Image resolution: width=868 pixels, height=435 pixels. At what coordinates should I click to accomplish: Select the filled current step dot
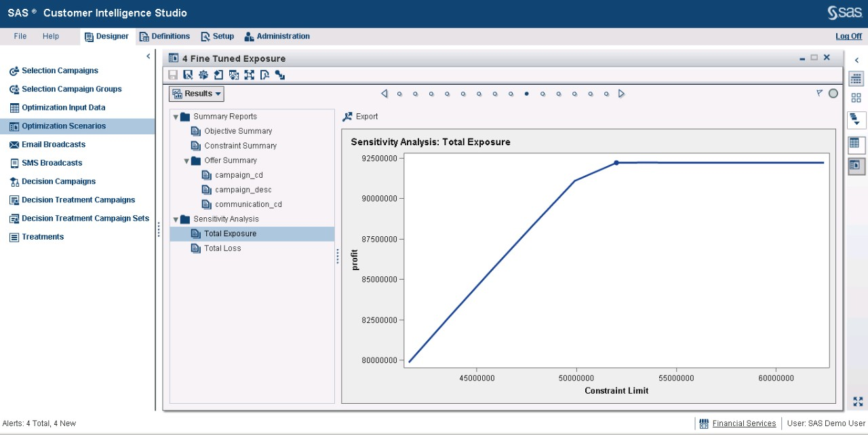526,94
